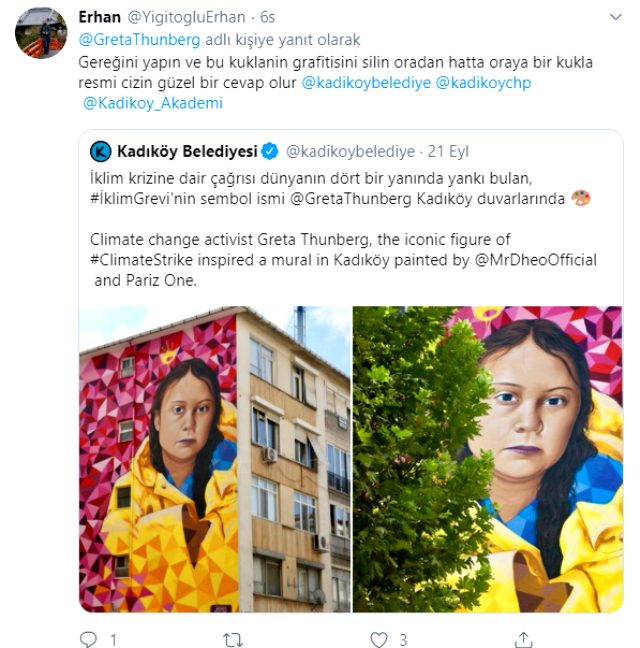Click the retweet arrows icon
The image size is (640, 648).
tap(232, 638)
